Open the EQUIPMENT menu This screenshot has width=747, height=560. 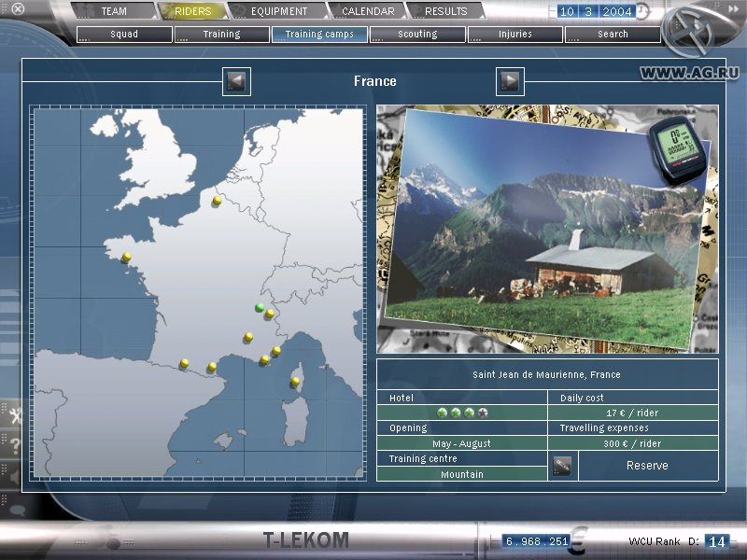[279, 11]
